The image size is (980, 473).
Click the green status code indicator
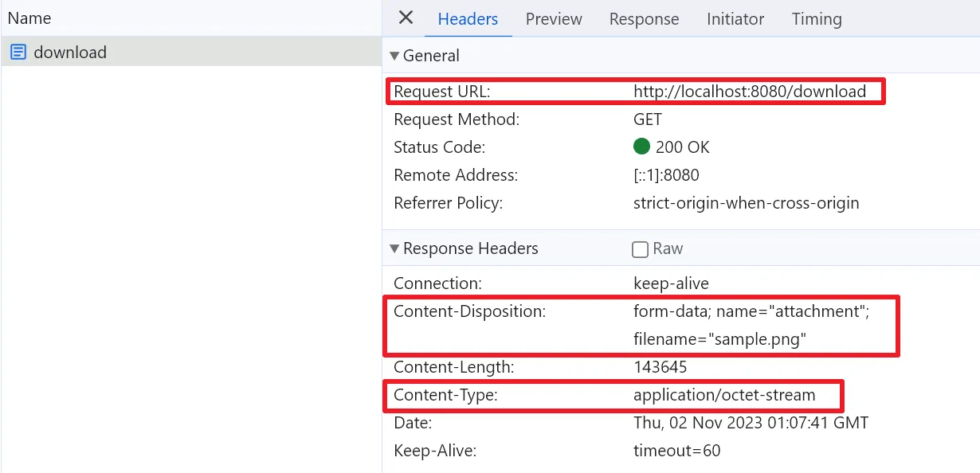[641, 147]
